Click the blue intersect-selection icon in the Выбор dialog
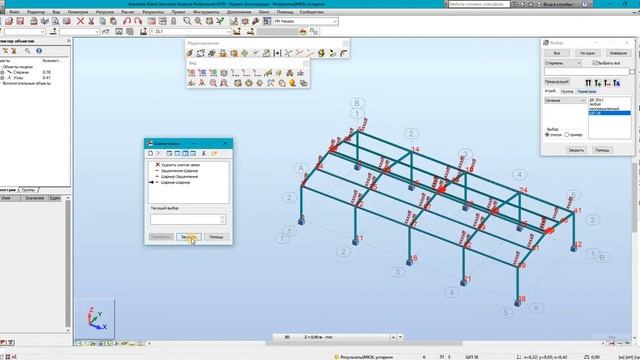This screenshot has width=640, height=360. pyautogui.click(x=617, y=83)
